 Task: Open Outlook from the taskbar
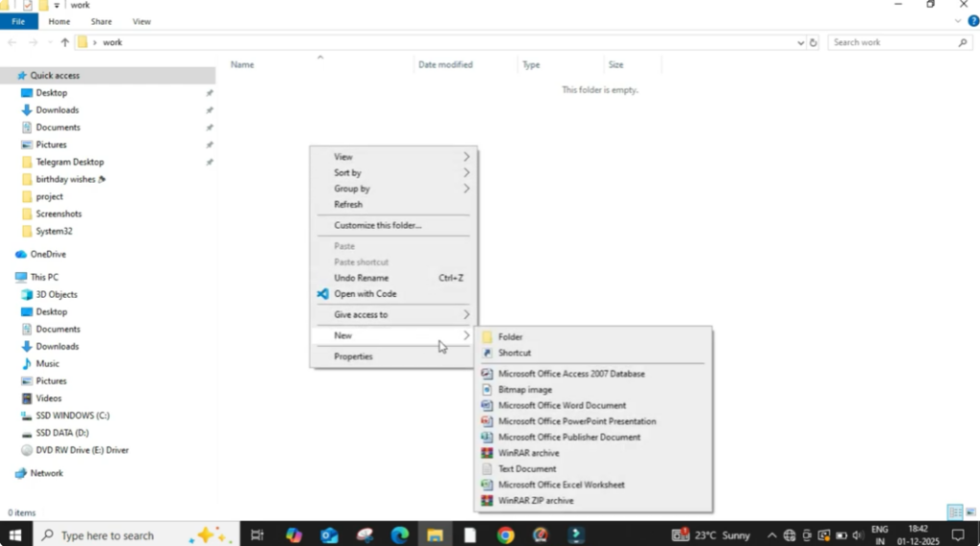[x=329, y=535]
